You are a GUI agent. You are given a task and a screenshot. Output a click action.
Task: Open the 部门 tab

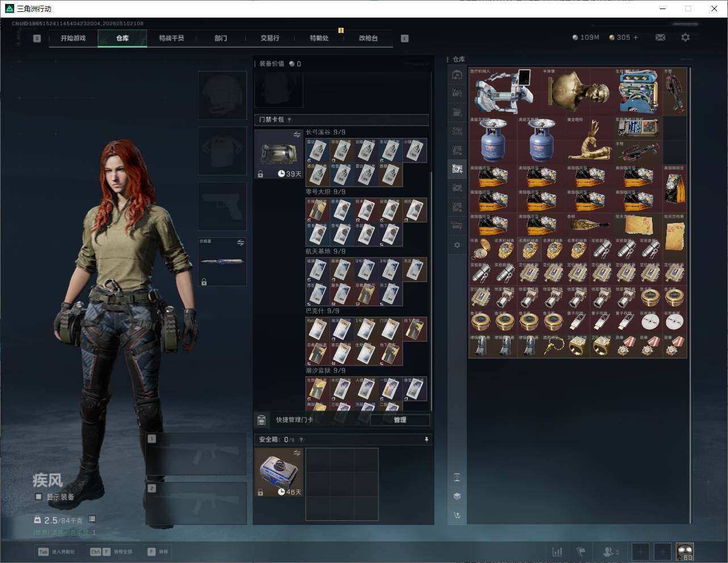point(221,38)
